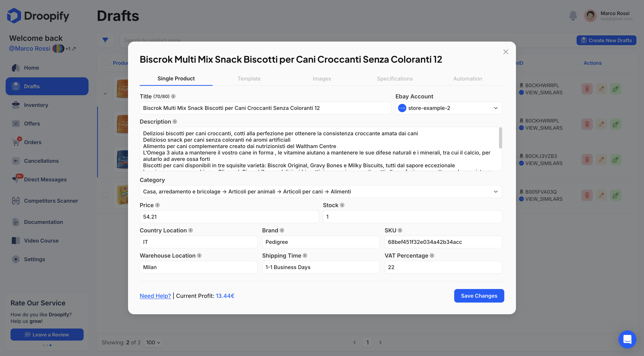Viewport: 644px width, 356px height.
Task: Click the Save Changes button
Action: tap(479, 296)
